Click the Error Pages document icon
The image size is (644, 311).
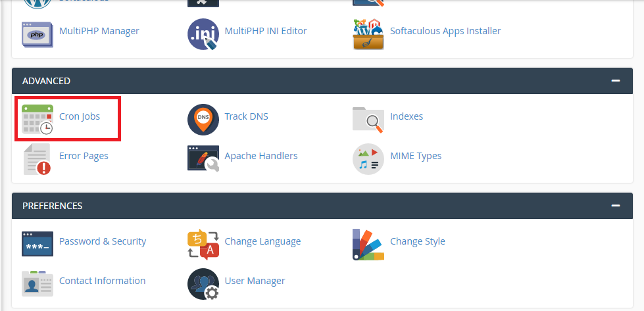point(37,159)
